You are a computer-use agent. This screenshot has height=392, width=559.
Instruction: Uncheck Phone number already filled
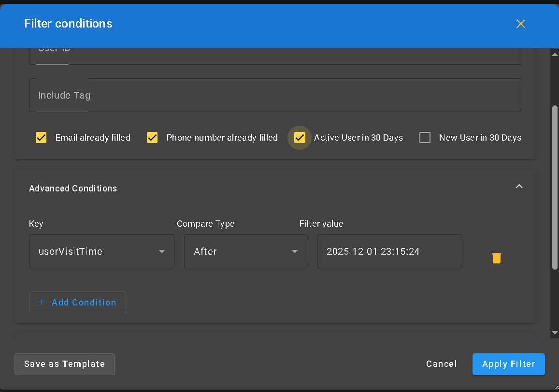pyautogui.click(x=152, y=138)
